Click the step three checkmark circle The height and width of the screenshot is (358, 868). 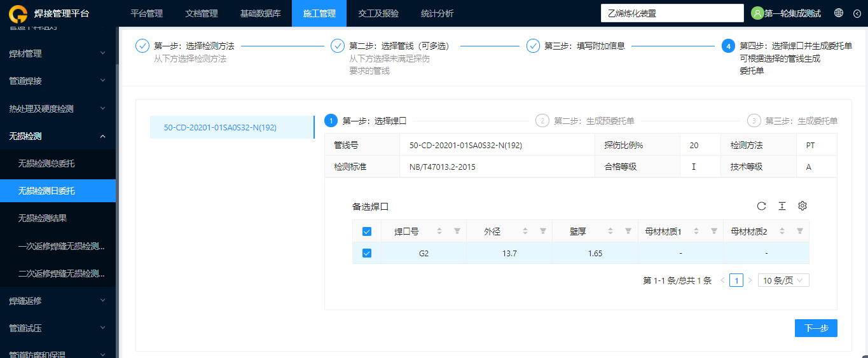[x=533, y=46]
